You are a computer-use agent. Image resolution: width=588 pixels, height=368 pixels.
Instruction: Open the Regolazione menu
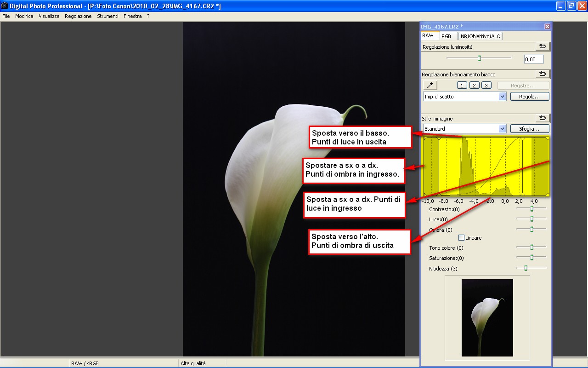tap(78, 16)
